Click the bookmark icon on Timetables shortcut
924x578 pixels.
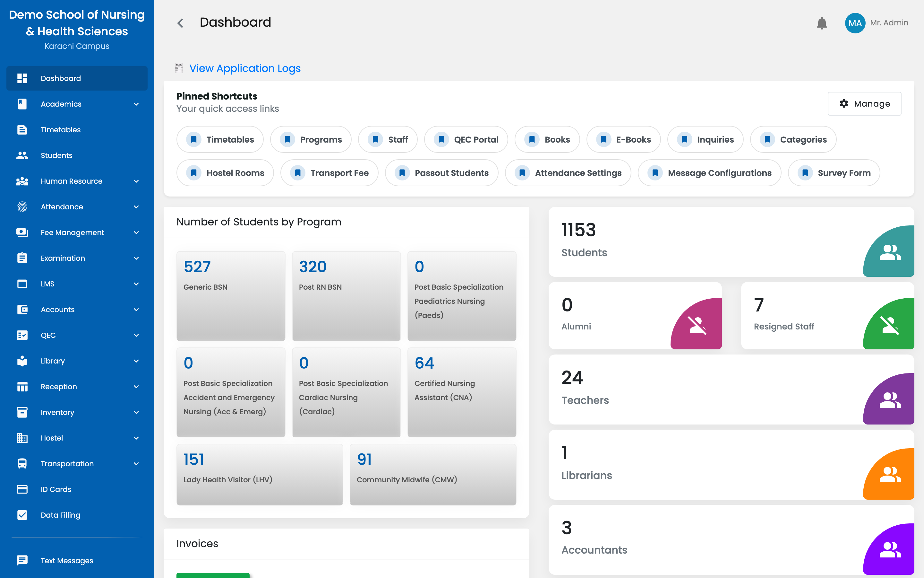tap(194, 140)
